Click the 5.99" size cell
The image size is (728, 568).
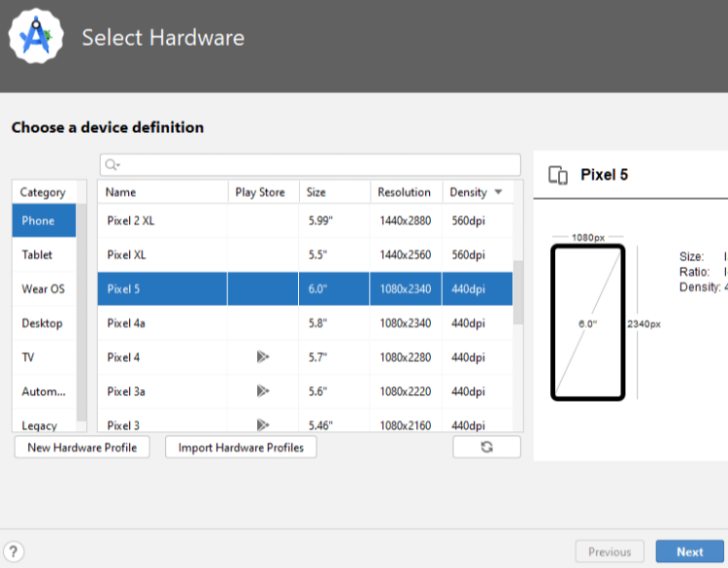click(334, 220)
